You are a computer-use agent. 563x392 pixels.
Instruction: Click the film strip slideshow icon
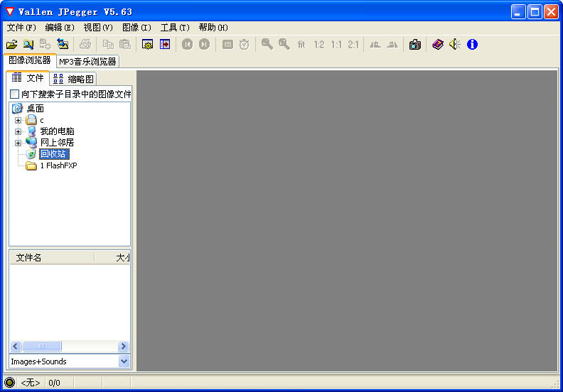(165, 45)
